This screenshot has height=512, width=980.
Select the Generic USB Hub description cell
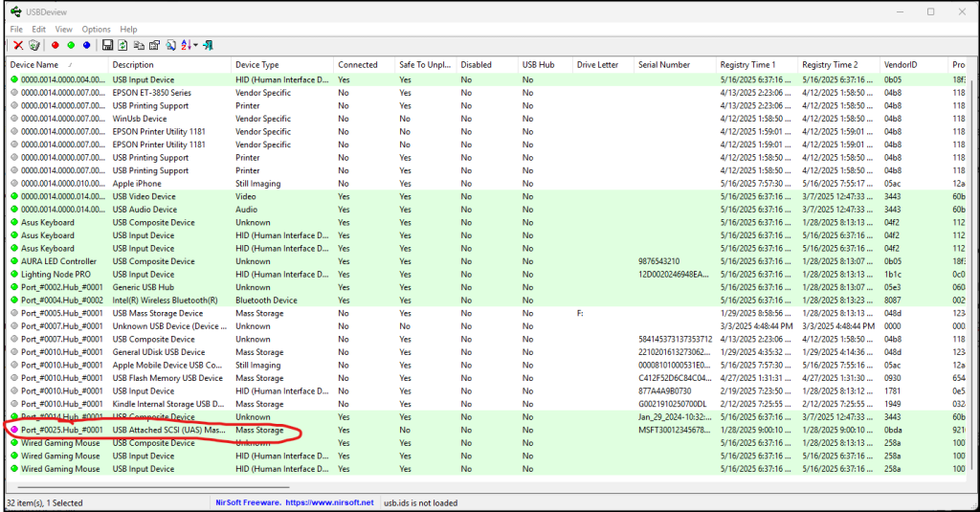pyautogui.click(x=144, y=287)
